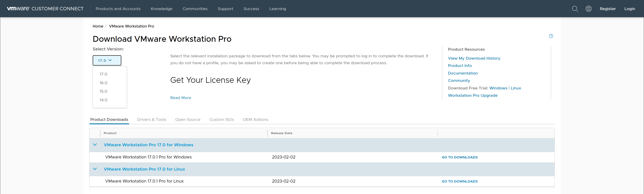644x194 pixels.
Task: Click VMware Workstation Pro breadcrumb
Action: (132, 26)
